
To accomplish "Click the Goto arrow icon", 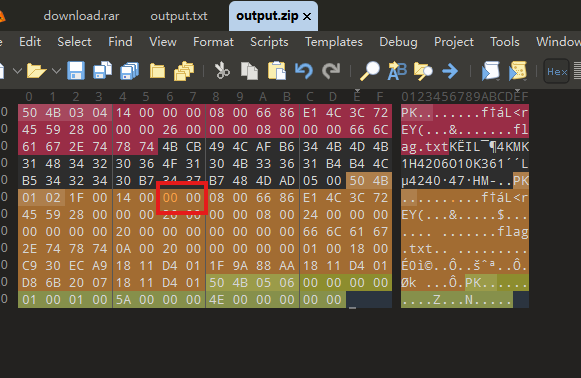I will (x=450, y=70).
